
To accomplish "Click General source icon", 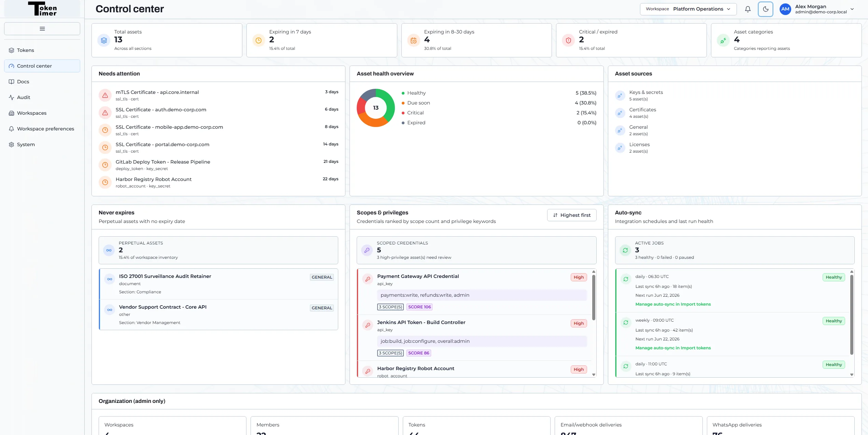I will coord(620,130).
